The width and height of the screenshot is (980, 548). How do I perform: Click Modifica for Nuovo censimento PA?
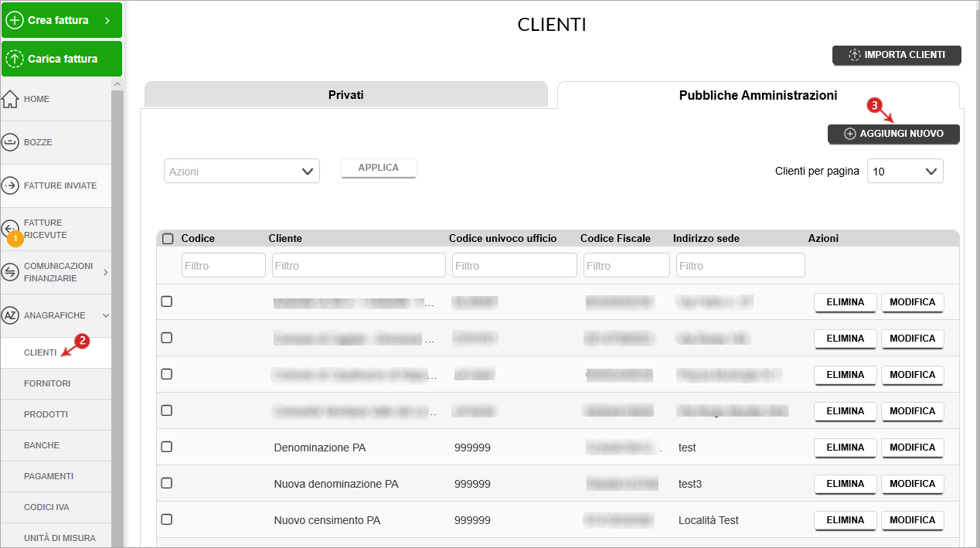coord(913,520)
